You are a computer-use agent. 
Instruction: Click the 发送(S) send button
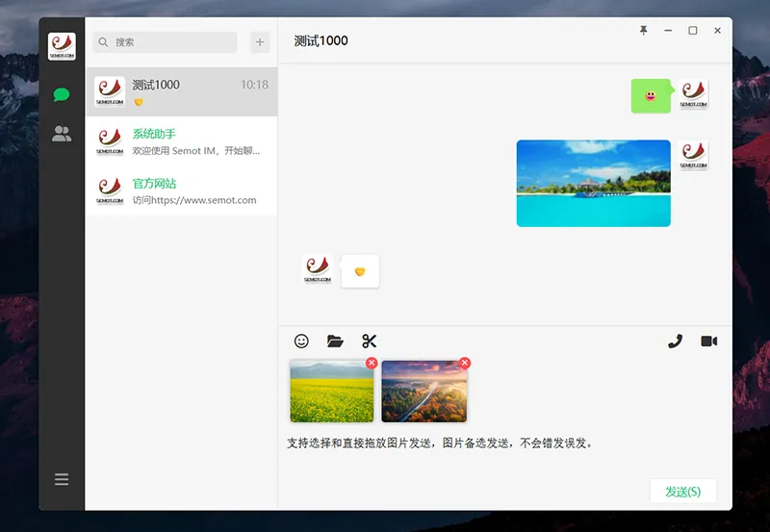683,492
